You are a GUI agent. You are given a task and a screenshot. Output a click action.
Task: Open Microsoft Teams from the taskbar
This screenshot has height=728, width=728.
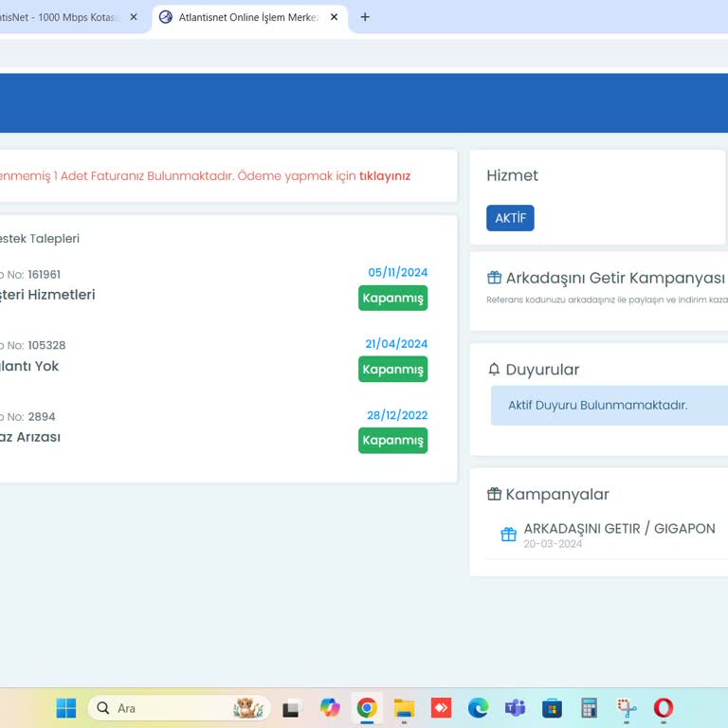515,708
